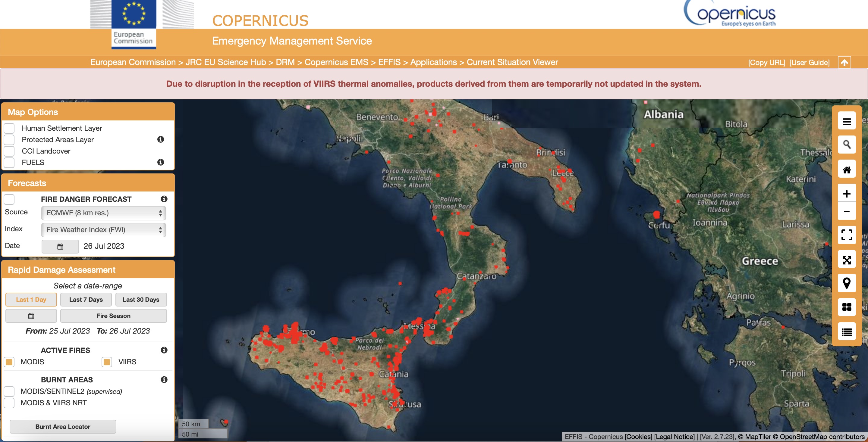Select the Last 7 Days range
This screenshot has height=442, width=868.
point(86,300)
